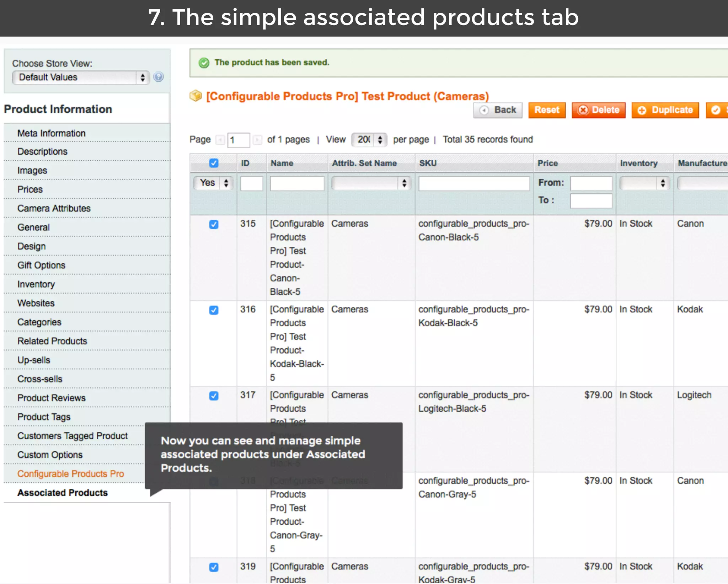The image size is (728, 584).
Task: Click the green success checkmark icon
Action: 204,63
